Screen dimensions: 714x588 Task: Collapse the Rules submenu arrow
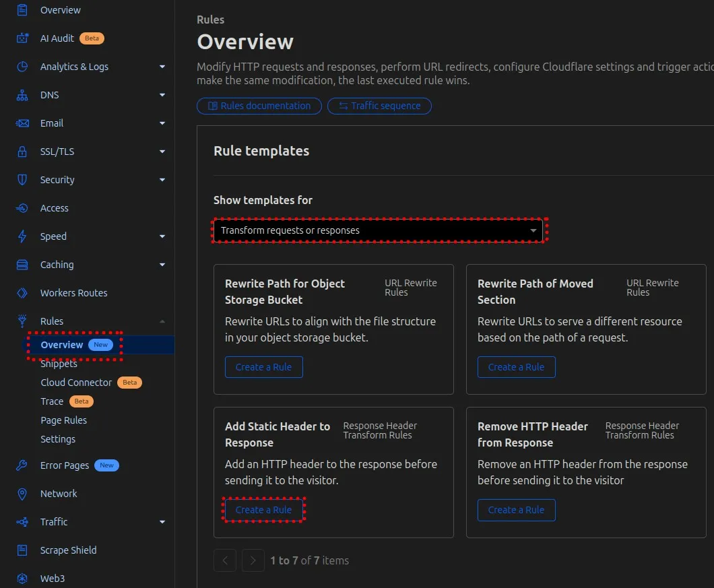point(162,321)
